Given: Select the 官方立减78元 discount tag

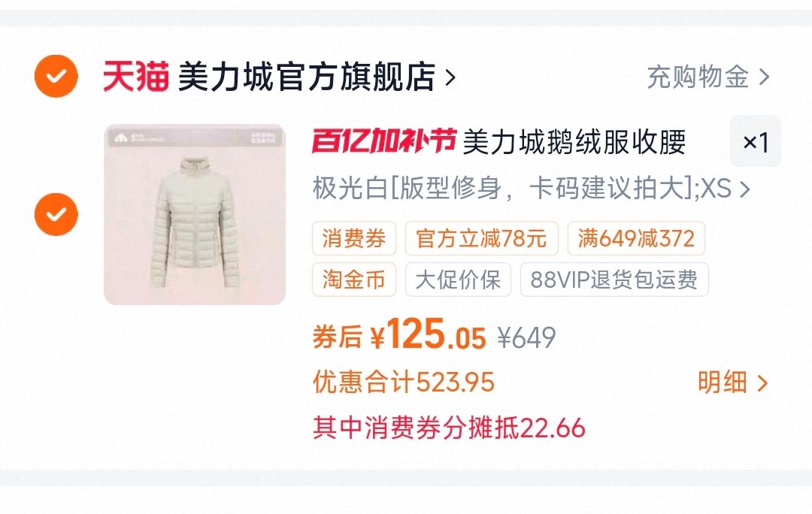Looking at the screenshot, I should pos(482,238).
